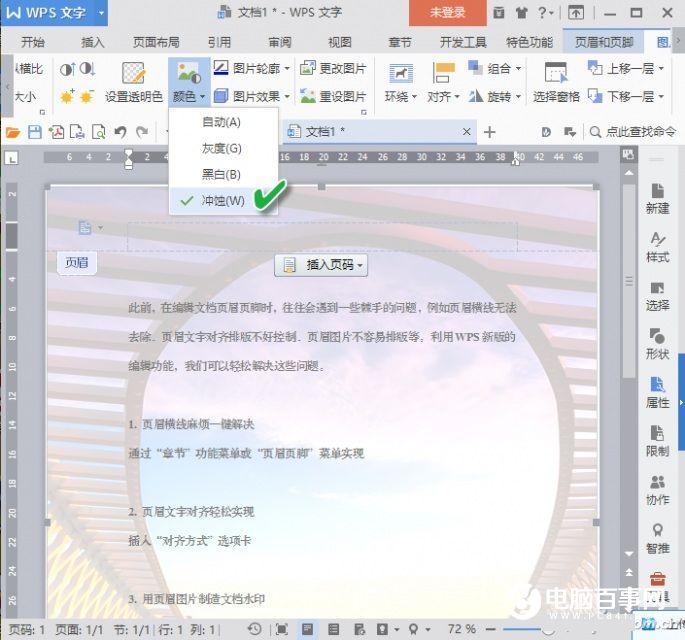Open the Smart Recommend (智推) sidebar panel
Image resolution: width=685 pixels, height=640 pixels.
657,538
